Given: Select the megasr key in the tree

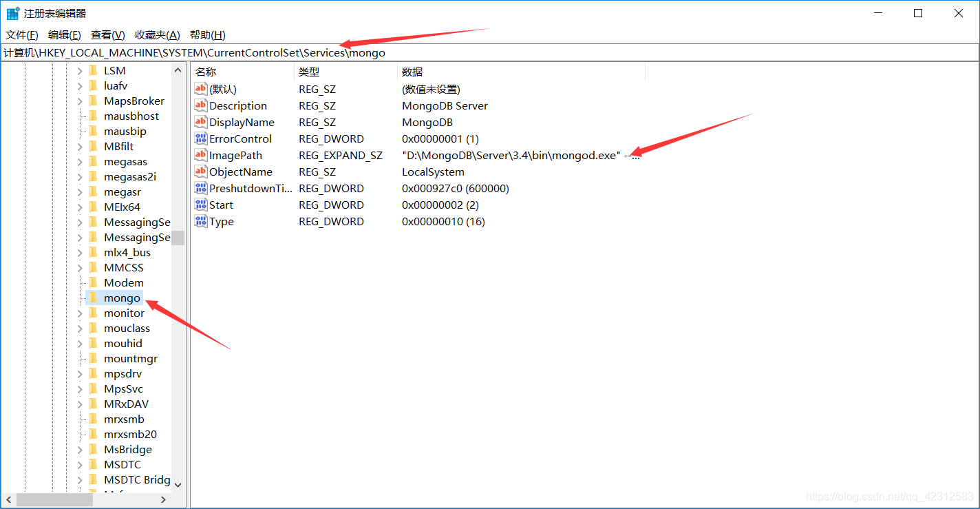Looking at the screenshot, I should (122, 191).
